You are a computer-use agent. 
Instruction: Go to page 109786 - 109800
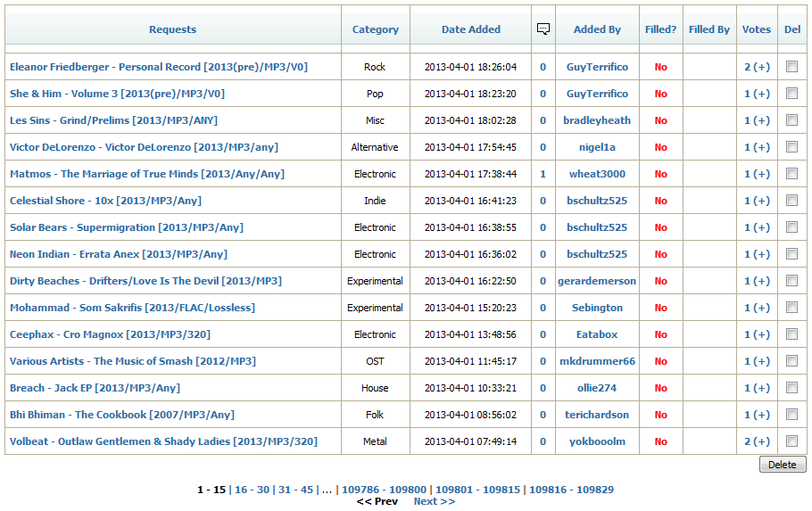(385, 490)
